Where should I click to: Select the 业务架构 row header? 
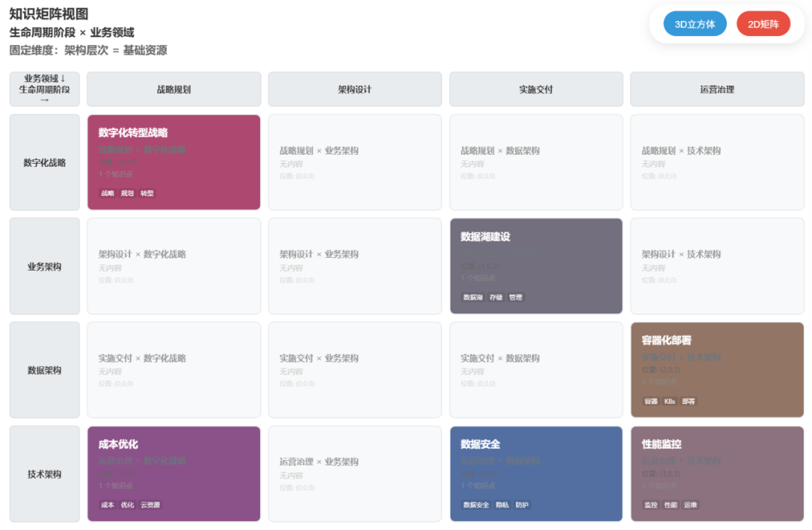click(x=44, y=266)
